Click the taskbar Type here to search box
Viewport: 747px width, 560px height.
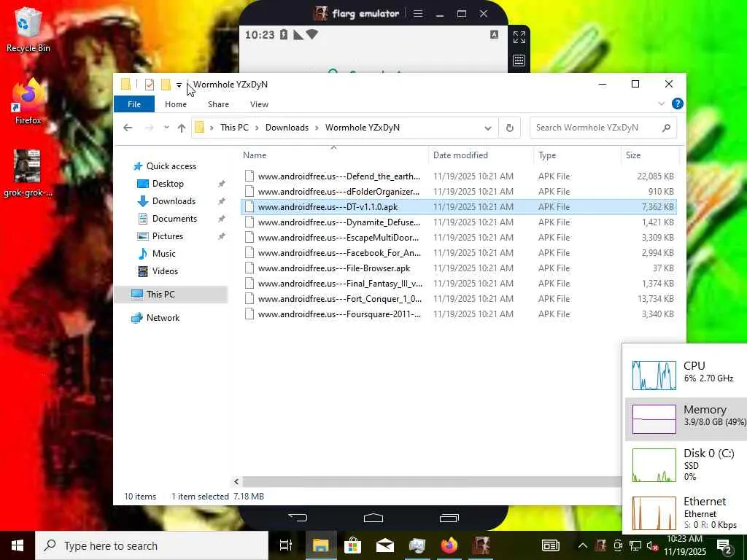tap(152, 545)
